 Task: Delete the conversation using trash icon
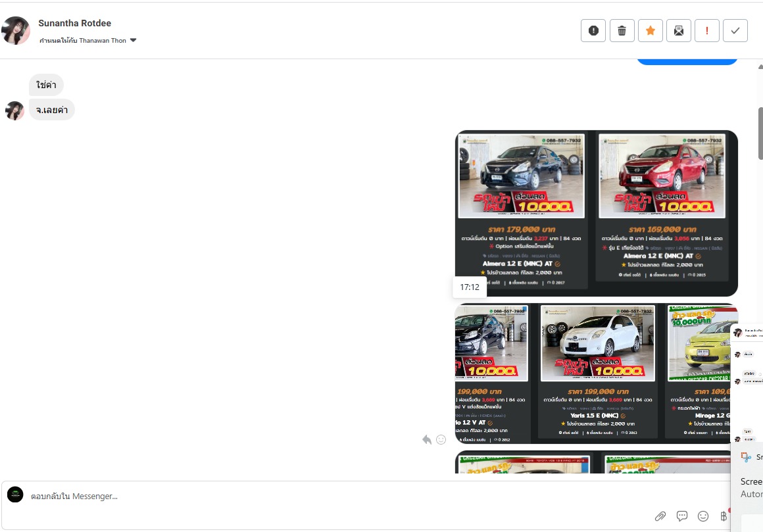[x=622, y=31]
